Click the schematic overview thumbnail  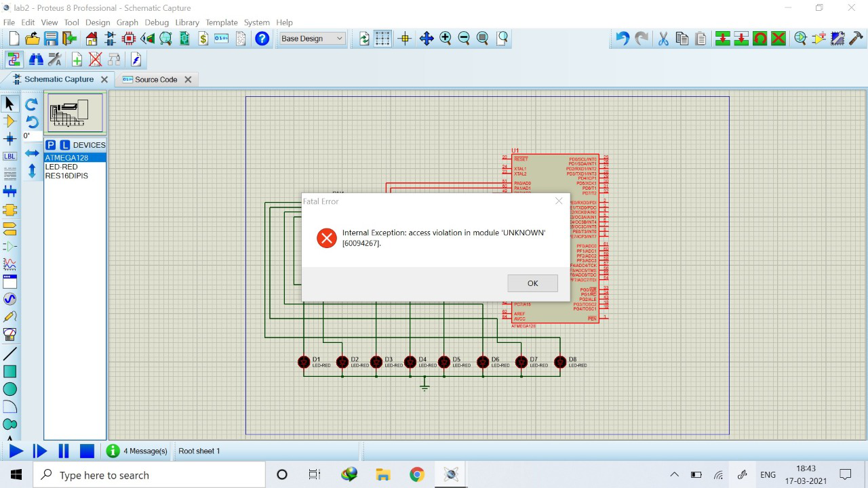click(75, 113)
